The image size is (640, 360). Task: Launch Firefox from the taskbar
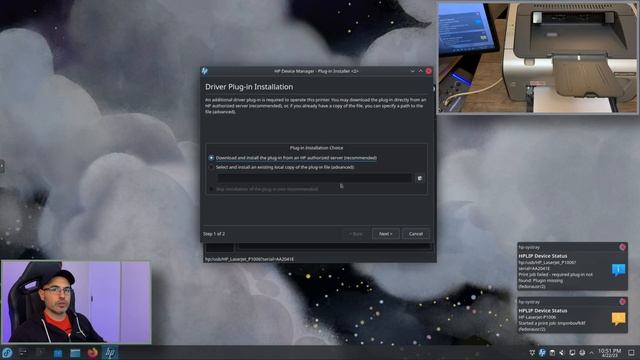93,353
